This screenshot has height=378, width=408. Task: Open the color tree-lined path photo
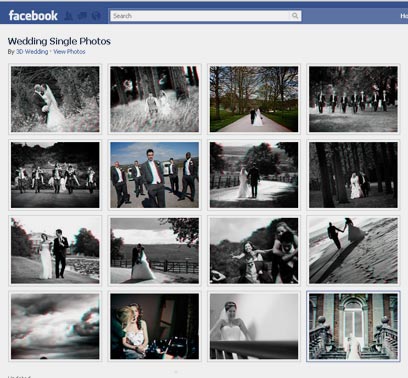[254, 99]
